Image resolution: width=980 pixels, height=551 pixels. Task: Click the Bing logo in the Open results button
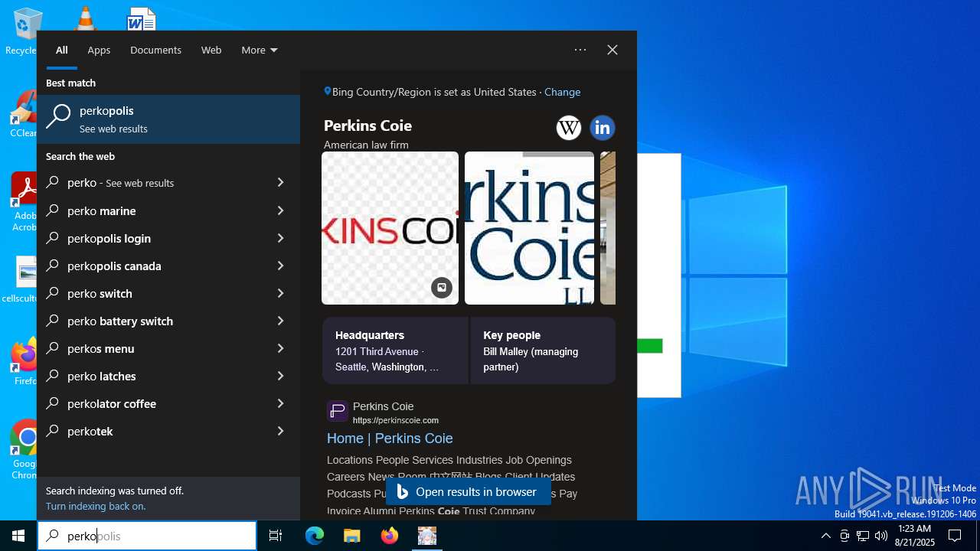click(403, 492)
